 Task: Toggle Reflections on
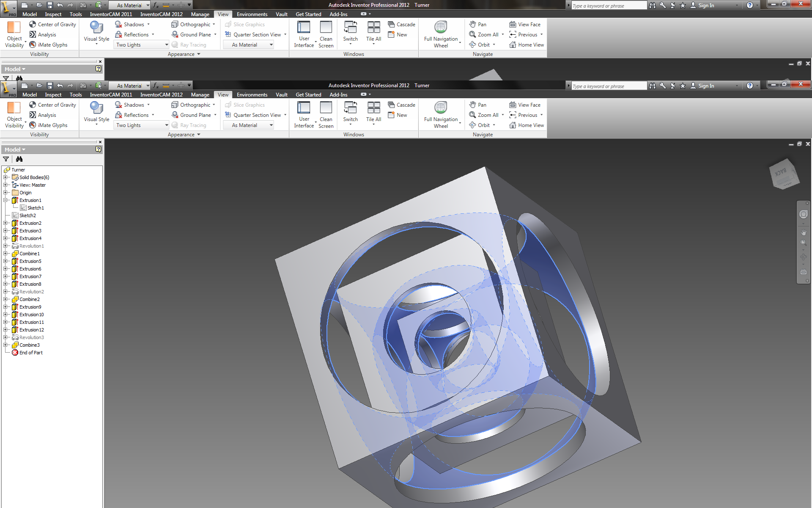[134, 115]
